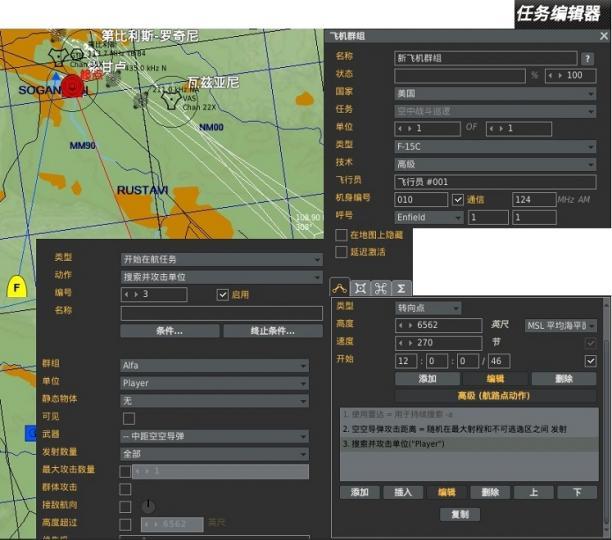Open the route waypoints tab icon

pos(341,288)
